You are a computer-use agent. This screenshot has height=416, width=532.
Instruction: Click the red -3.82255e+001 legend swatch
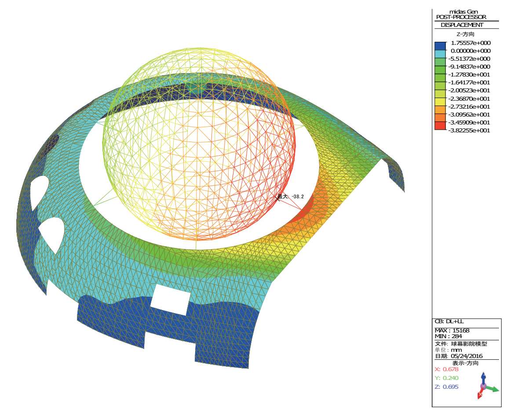(440, 126)
